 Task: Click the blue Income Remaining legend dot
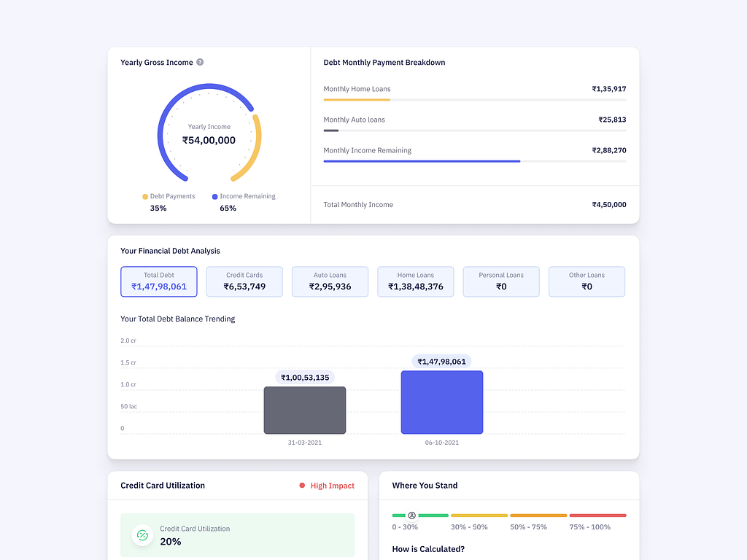(x=213, y=196)
